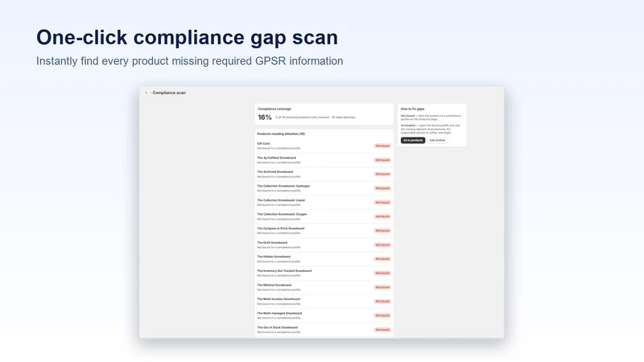
Task: Open The Minimal Snowboard row
Action: (x=324, y=287)
